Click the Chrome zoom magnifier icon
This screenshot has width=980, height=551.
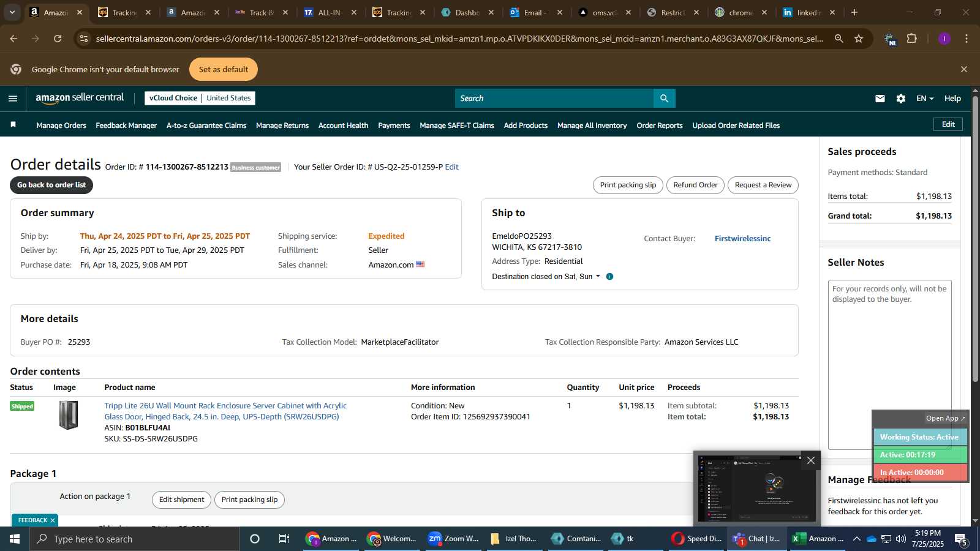tap(839, 39)
